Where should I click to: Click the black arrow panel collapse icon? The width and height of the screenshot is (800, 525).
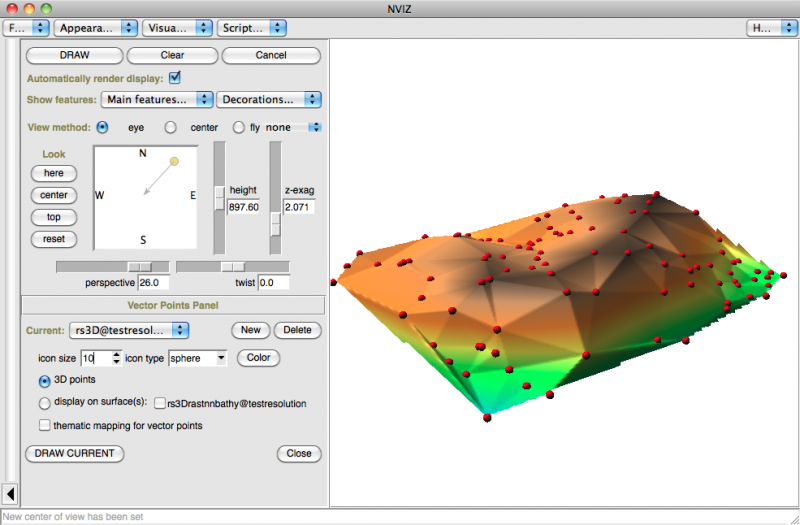tap(10, 493)
